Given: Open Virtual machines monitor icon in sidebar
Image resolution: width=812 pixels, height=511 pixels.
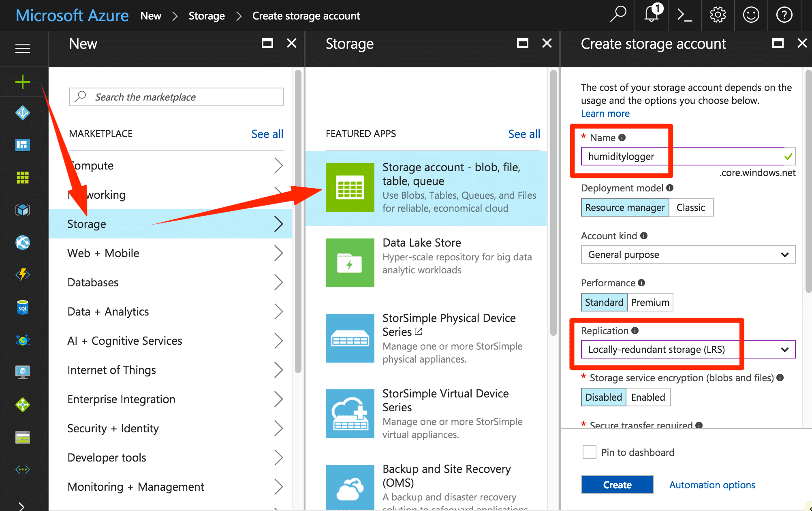Looking at the screenshot, I should [23, 372].
